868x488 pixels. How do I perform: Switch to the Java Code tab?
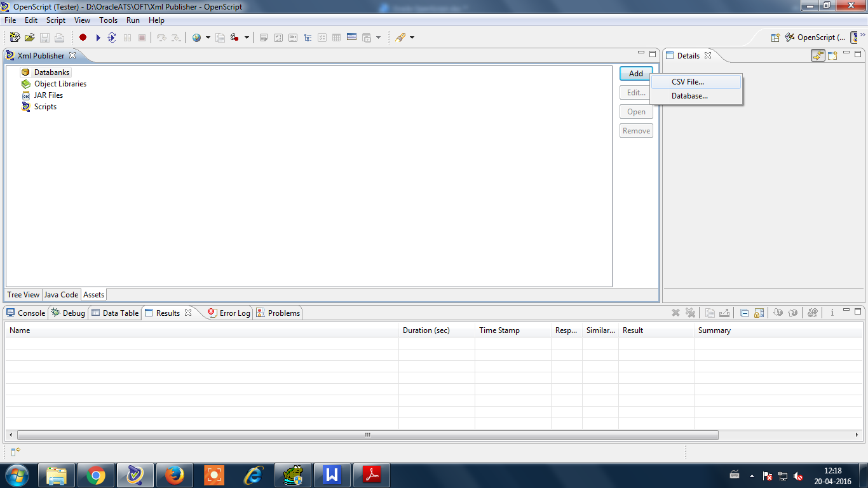pos(61,295)
